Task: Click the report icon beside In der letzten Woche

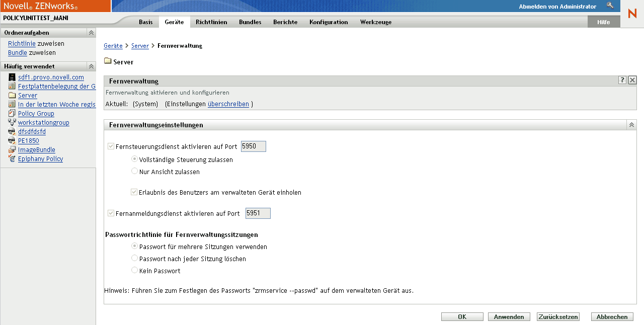Action: [x=12, y=104]
